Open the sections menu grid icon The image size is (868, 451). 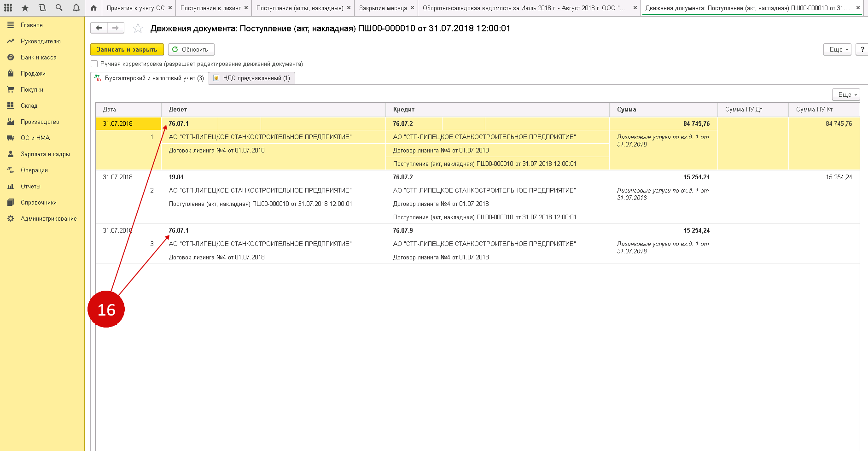pyautogui.click(x=8, y=8)
